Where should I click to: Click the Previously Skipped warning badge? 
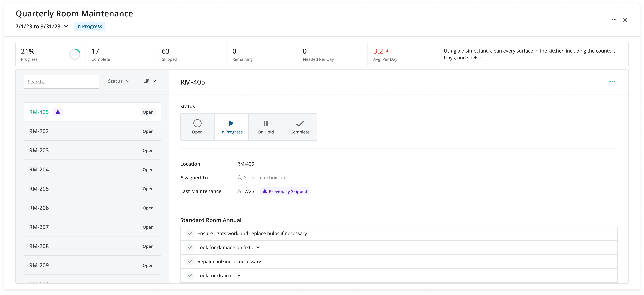tap(284, 192)
